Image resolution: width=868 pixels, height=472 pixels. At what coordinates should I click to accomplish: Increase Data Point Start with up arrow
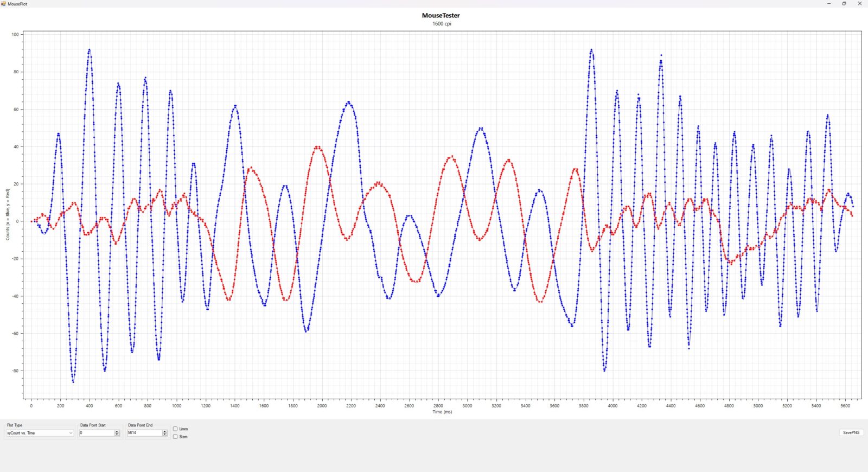(117, 431)
